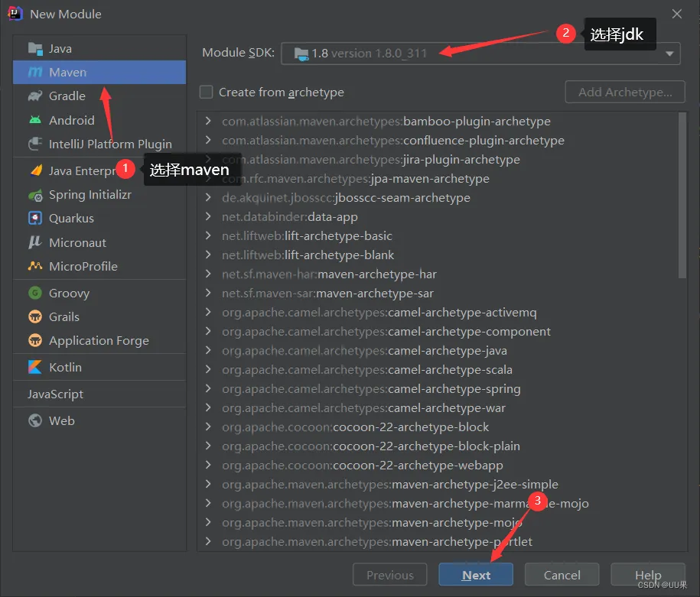Expand the jbosscc-seam-archetype node

point(208,197)
